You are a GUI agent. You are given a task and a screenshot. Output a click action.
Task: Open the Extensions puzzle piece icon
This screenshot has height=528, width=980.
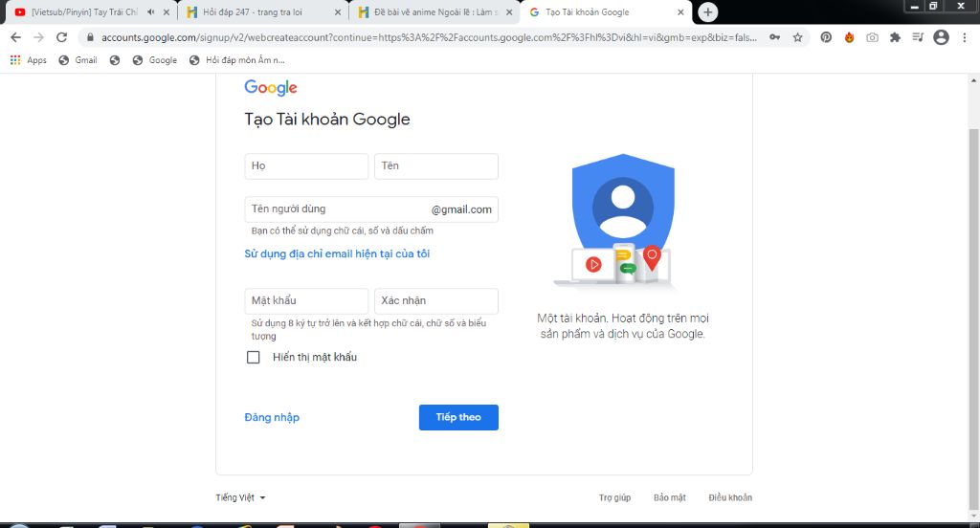click(895, 37)
